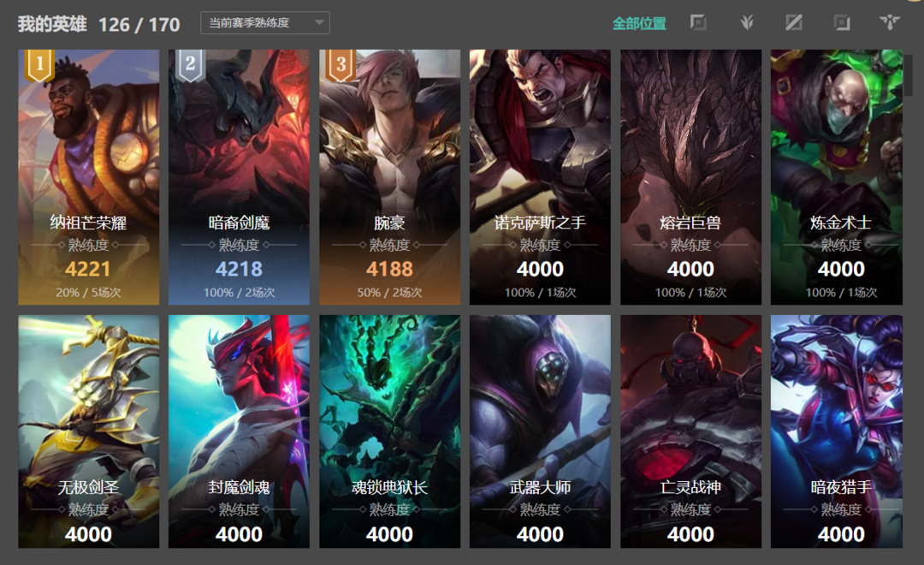This screenshot has width=924, height=565.
Task: Filter heroes by support position icon
Action: pos(890,23)
